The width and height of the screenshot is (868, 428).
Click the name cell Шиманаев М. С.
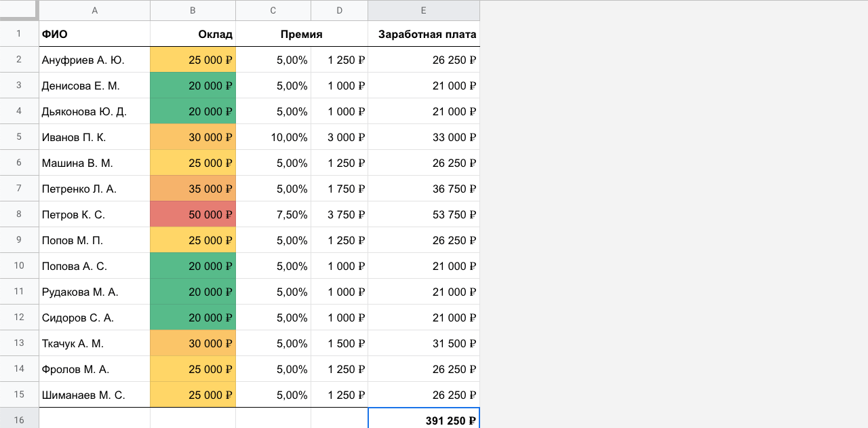pos(94,395)
